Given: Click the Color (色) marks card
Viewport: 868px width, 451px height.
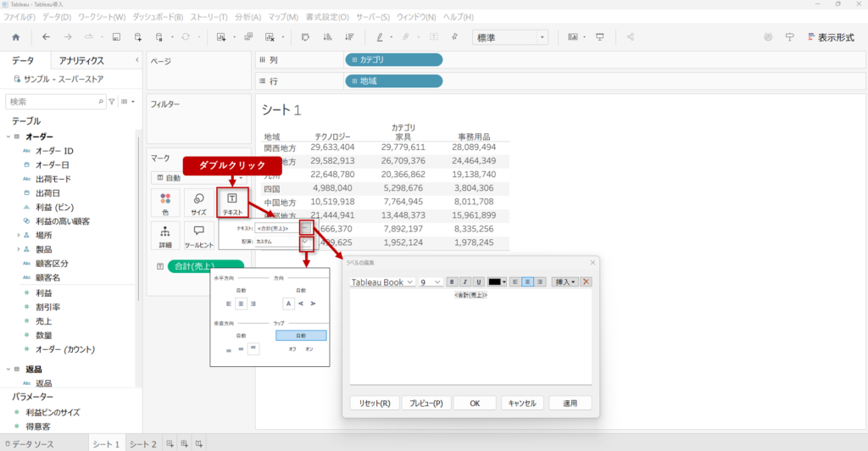Looking at the screenshot, I should 165,203.
